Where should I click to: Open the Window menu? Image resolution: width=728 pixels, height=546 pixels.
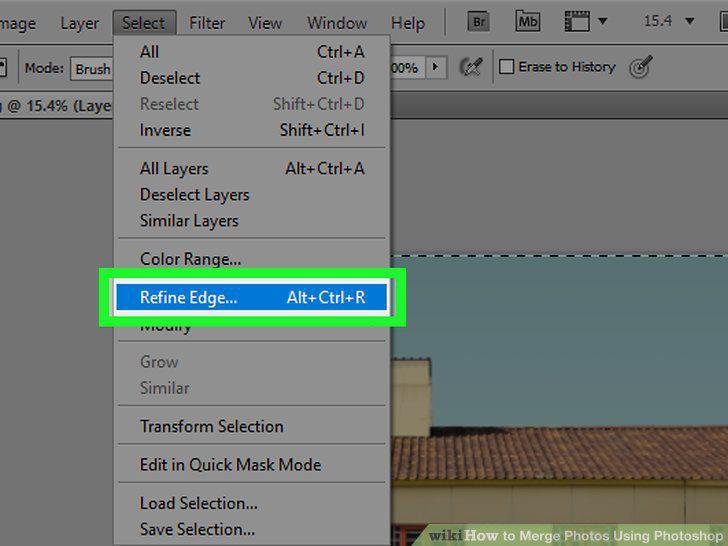tap(337, 23)
